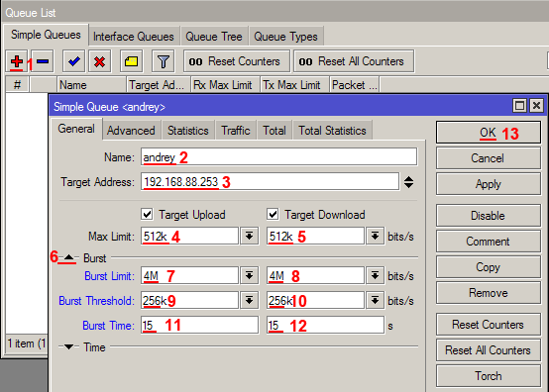Expand the Time section

click(69, 346)
